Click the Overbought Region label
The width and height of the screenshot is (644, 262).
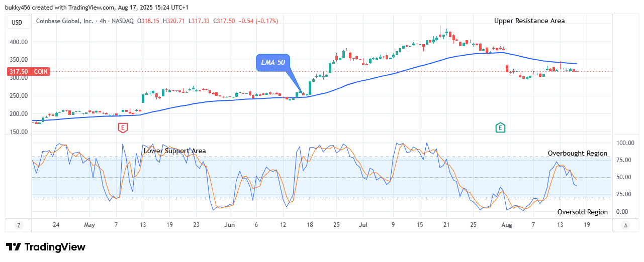577,153
